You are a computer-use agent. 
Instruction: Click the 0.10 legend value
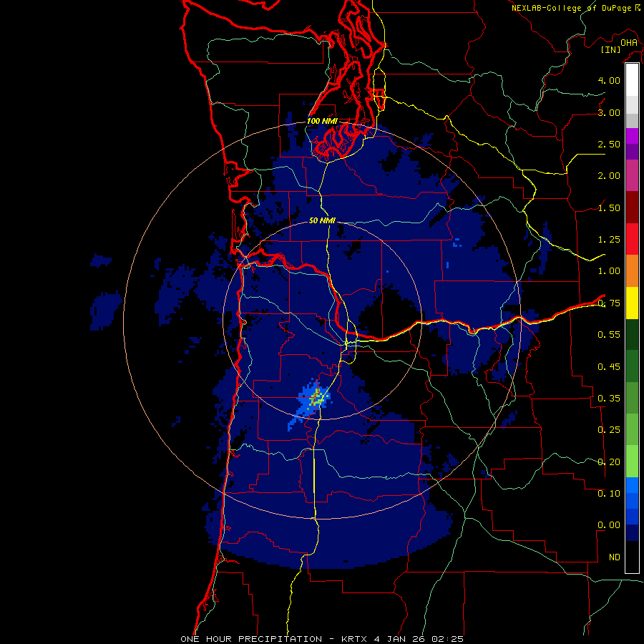click(x=609, y=493)
